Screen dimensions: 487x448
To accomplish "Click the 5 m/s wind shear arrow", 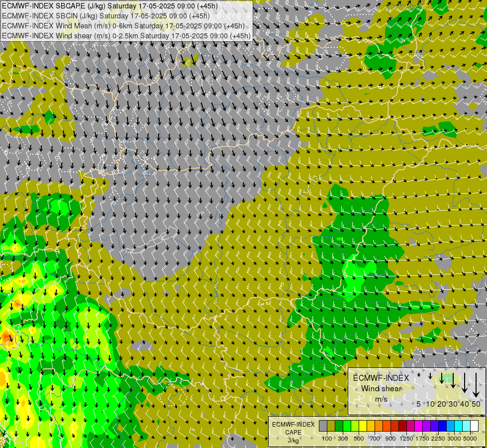I will click(x=419, y=375).
